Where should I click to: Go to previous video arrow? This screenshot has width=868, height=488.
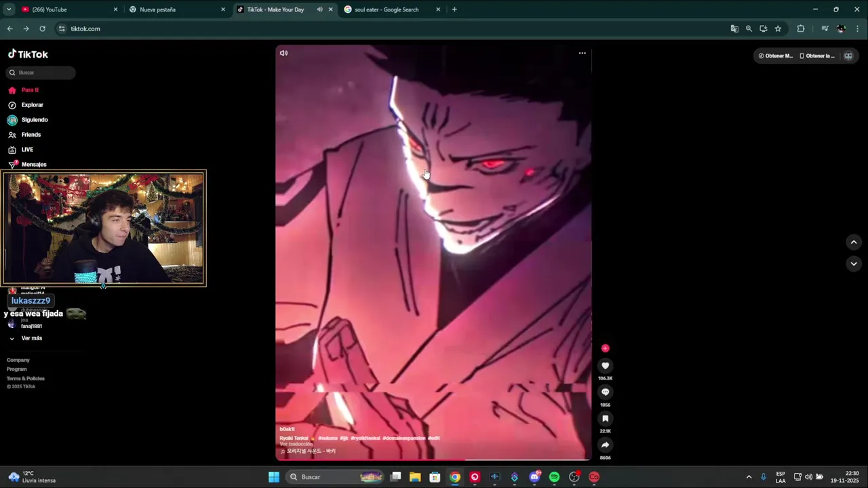[854, 242]
